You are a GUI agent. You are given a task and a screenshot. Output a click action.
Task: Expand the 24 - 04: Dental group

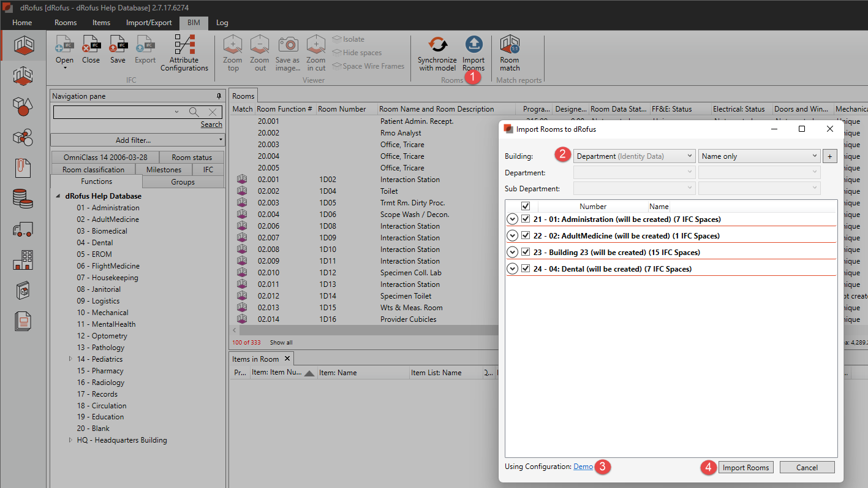[x=512, y=269]
